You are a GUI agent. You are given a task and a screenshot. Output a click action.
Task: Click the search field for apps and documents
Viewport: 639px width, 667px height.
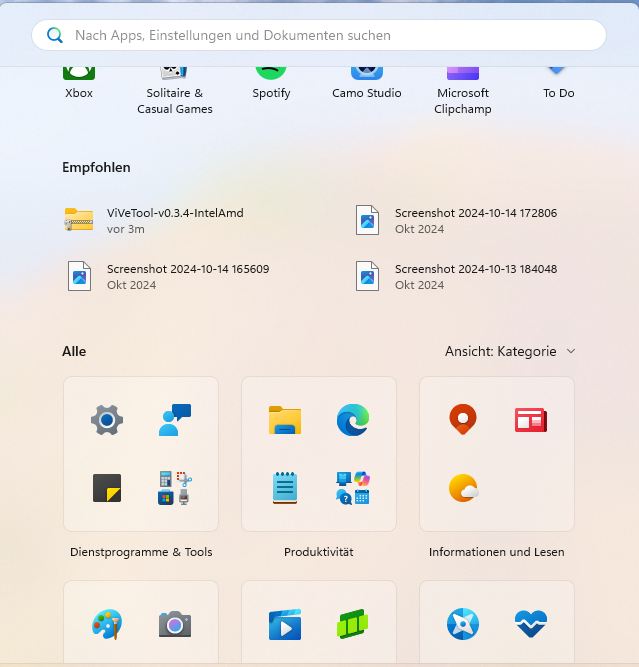tap(319, 35)
